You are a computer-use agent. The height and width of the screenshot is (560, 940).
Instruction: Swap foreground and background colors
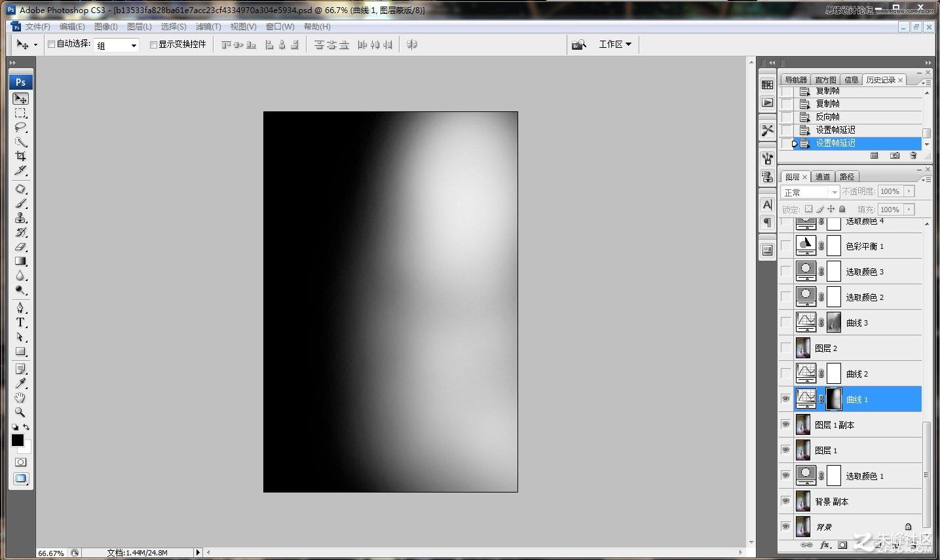pos(26,427)
